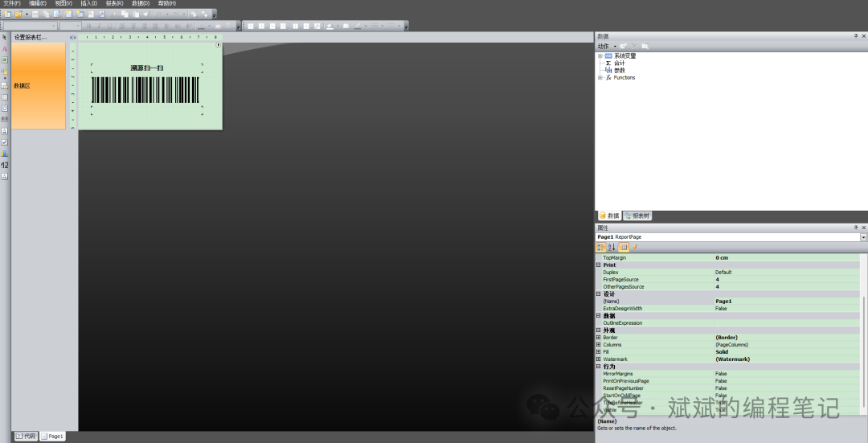Click the events lightning bolt icon
Viewport: 868px width, 443px height.
point(634,248)
